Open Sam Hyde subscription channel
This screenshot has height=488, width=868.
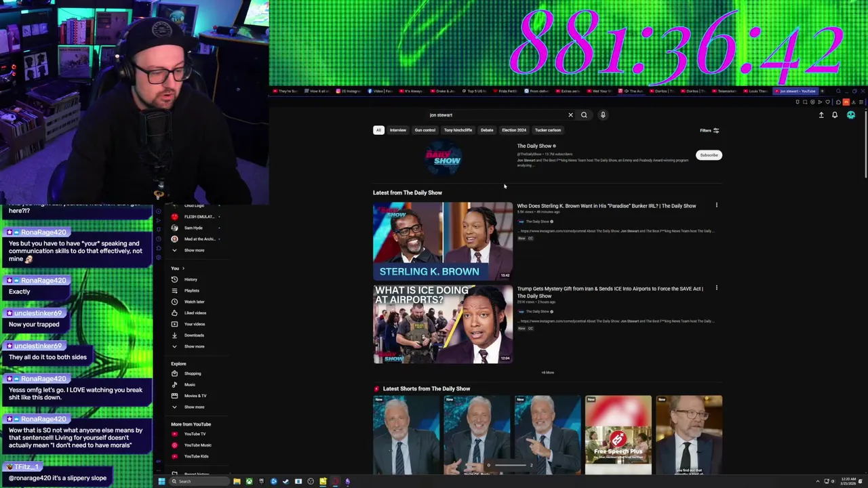click(193, 228)
